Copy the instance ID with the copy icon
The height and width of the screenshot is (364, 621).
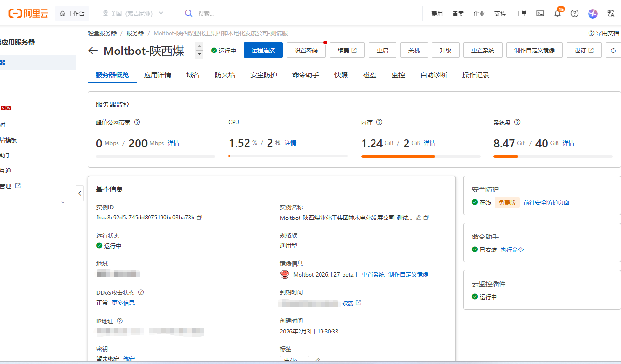pyautogui.click(x=200, y=218)
